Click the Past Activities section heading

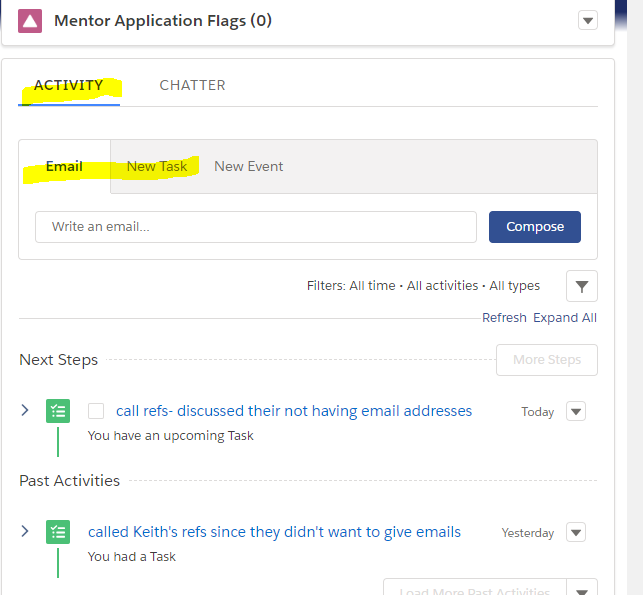[x=69, y=481]
